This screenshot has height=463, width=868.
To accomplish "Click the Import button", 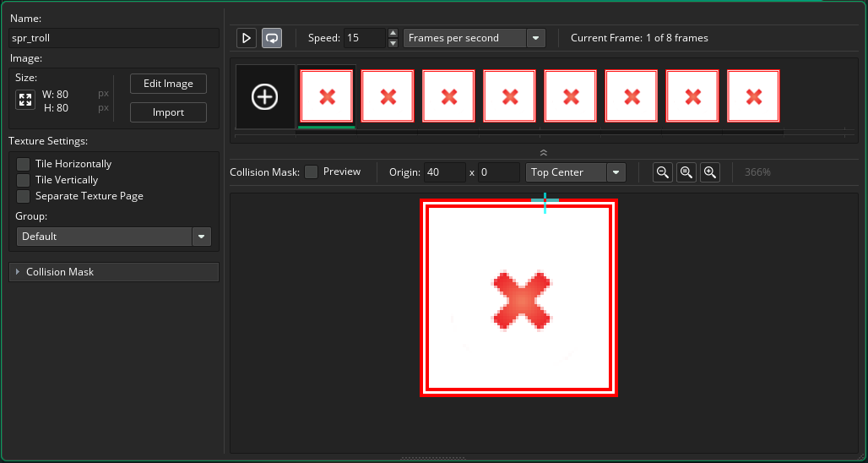I will [x=168, y=112].
